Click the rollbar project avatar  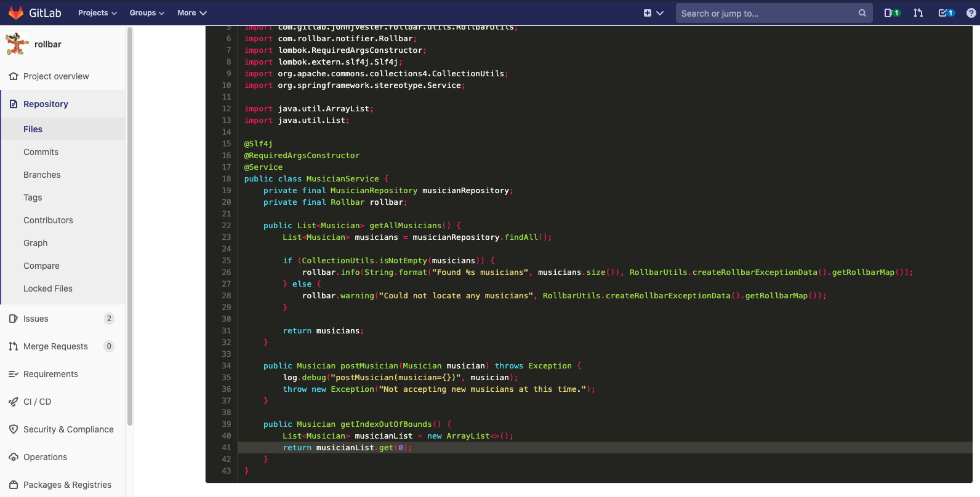17,44
